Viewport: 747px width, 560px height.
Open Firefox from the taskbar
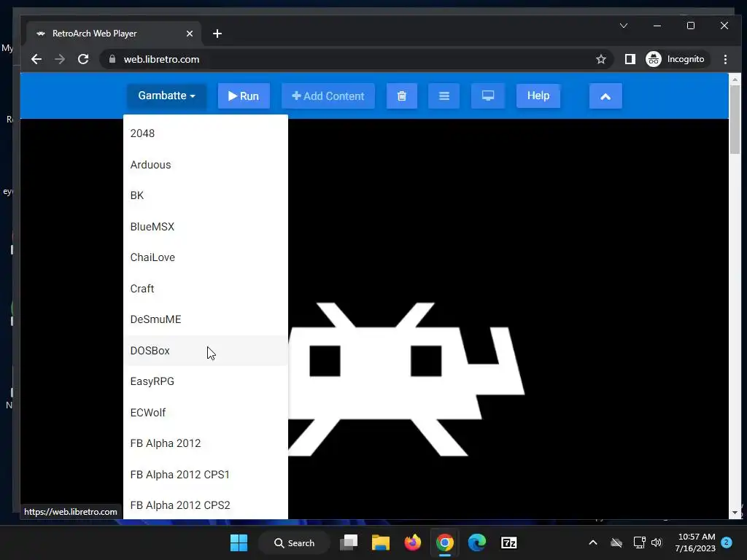click(413, 542)
